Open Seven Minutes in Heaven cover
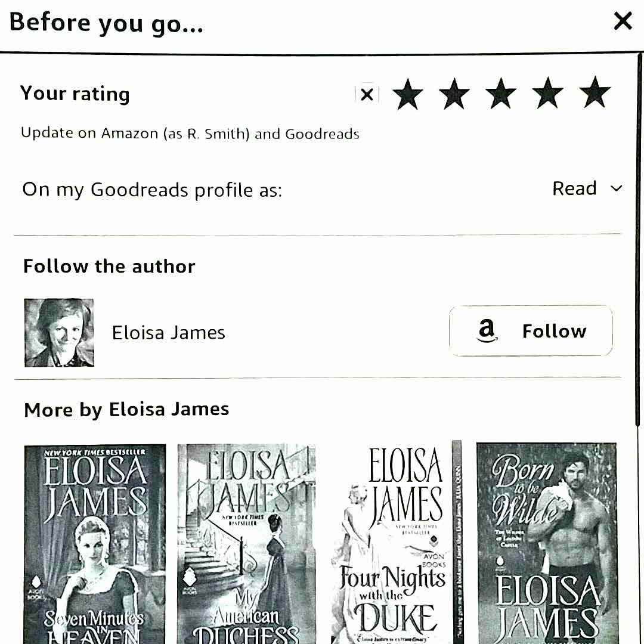644x644 pixels. pyautogui.click(x=95, y=544)
